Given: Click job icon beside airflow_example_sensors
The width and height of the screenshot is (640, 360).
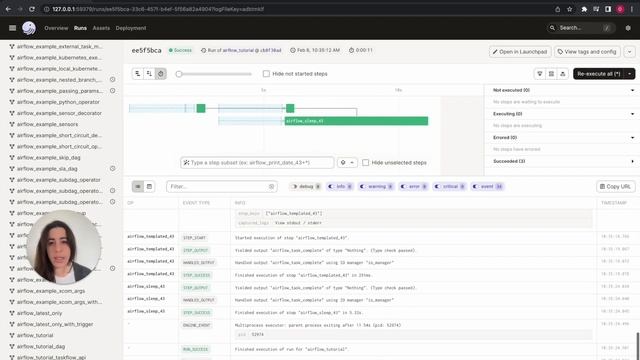Looking at the screenshot, I should coord(12,124).
